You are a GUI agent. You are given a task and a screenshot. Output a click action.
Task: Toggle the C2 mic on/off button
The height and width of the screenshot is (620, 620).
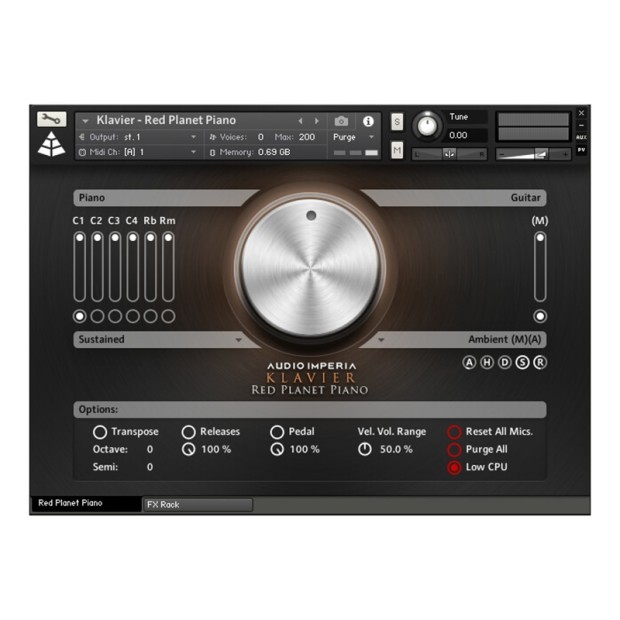97,316
